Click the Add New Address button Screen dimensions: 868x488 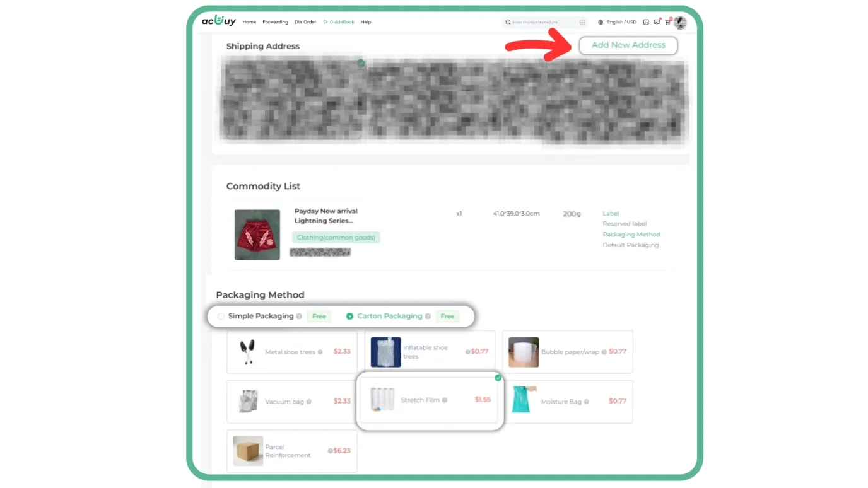[x=628, y=45]
